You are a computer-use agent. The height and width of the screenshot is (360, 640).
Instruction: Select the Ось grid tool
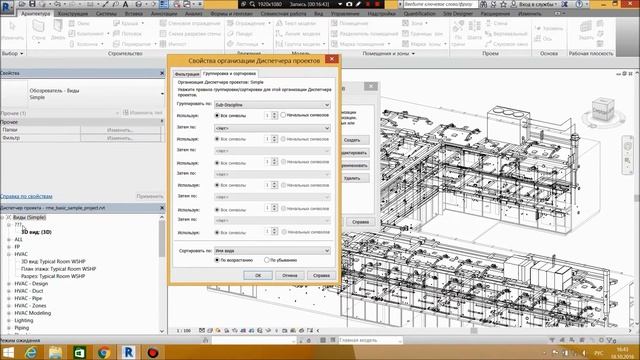(x=544, y=39)
